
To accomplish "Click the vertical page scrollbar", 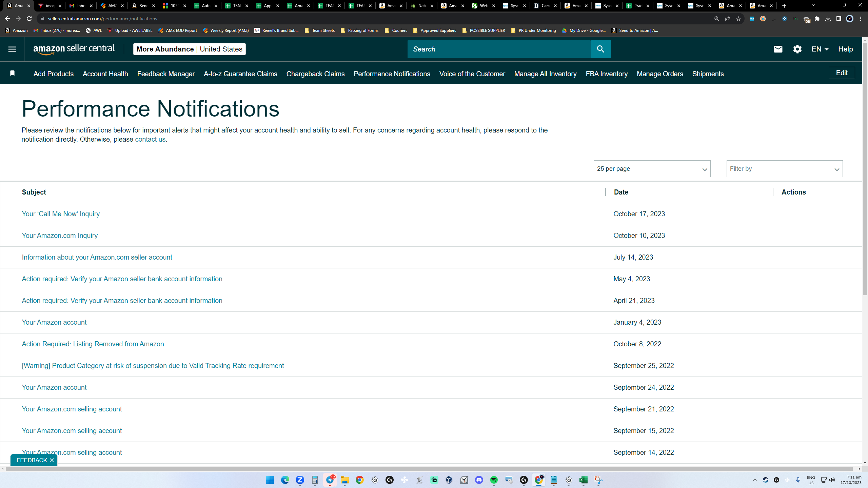I will coord(865,168).
